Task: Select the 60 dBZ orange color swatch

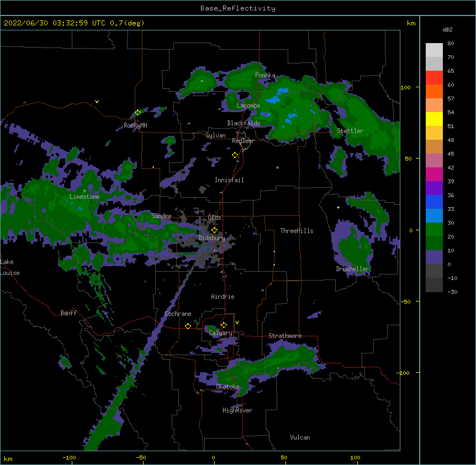Action: click(434, 91)
